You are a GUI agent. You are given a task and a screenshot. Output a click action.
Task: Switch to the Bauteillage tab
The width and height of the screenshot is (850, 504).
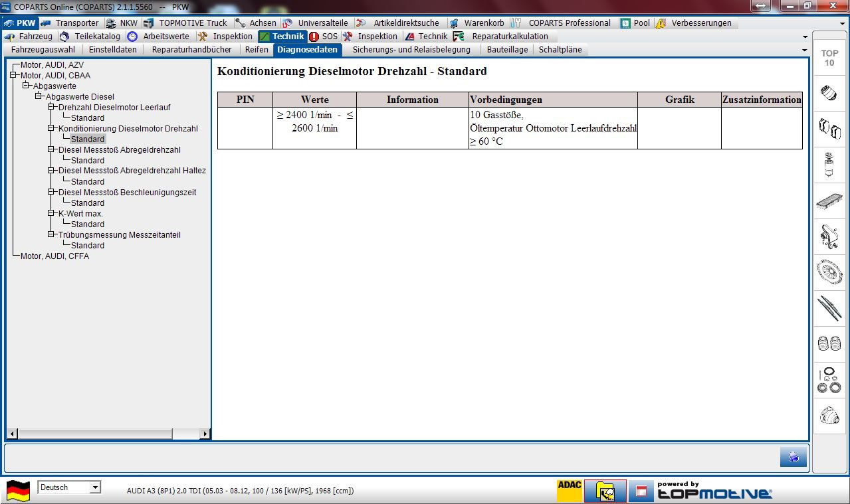507,50
